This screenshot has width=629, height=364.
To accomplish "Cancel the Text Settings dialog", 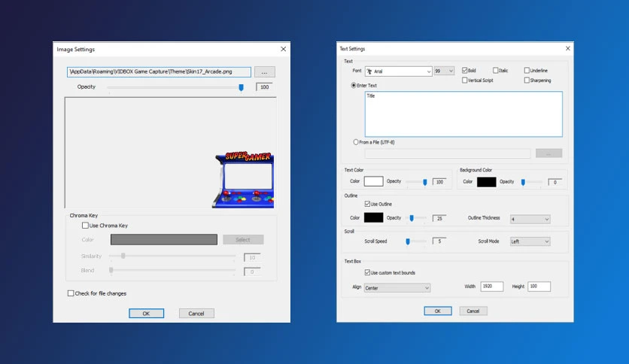I will (473, 311).
